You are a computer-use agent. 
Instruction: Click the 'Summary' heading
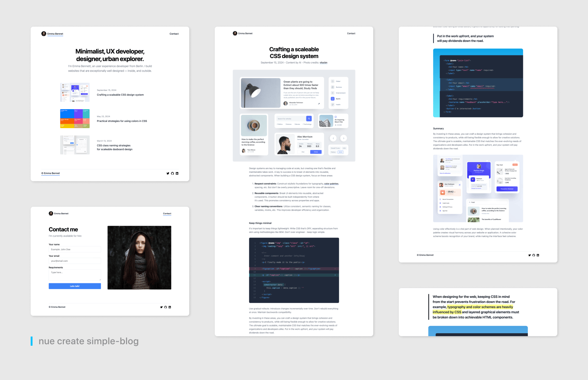pos(439,128)
